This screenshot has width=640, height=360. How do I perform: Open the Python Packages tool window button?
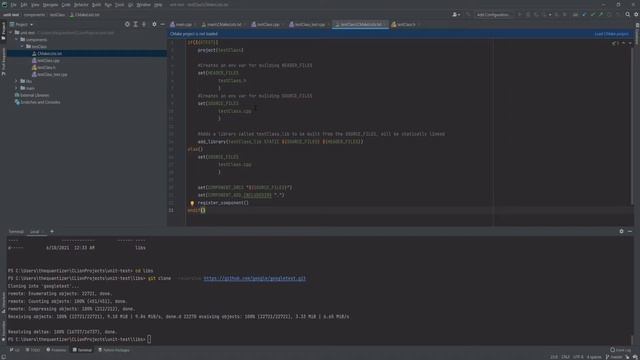point(114,350)
